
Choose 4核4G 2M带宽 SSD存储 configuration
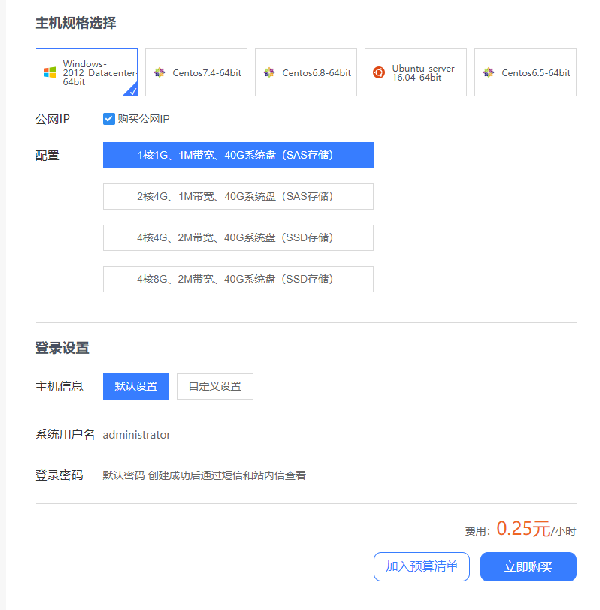tap(238, 238)
